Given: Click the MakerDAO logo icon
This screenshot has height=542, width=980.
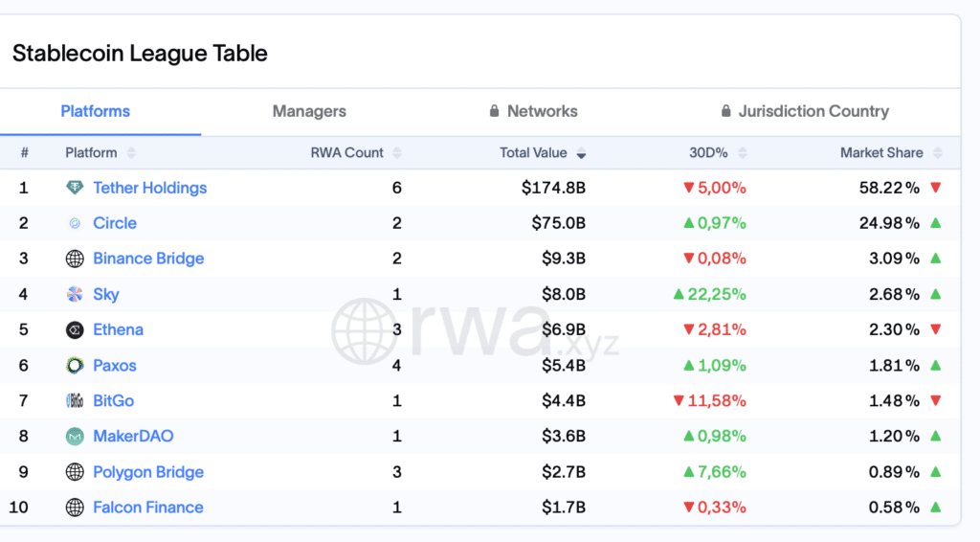Looking at the screenshot, I should click(x=75, y=437).
